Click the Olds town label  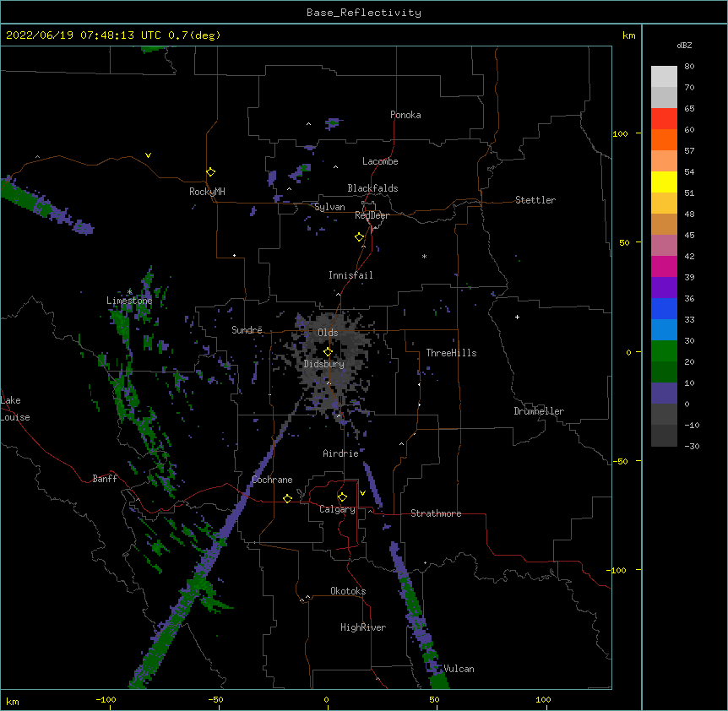(328, 333)
